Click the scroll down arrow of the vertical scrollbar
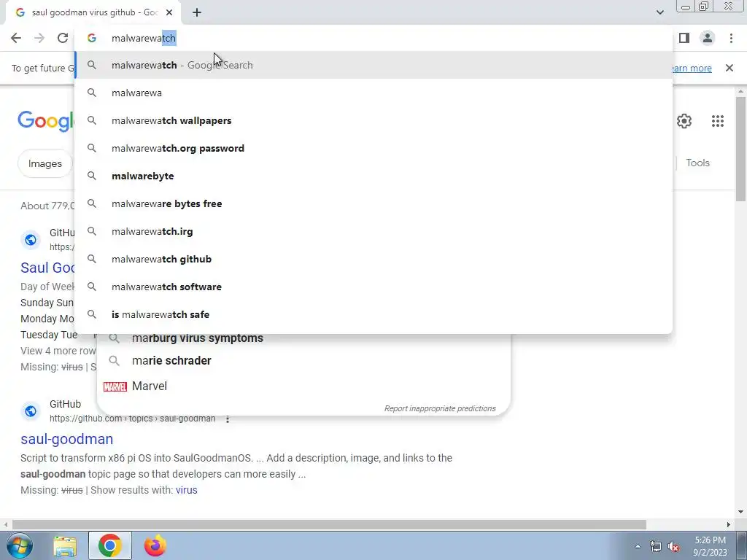 pyautogui.click(x=740, y=512)
